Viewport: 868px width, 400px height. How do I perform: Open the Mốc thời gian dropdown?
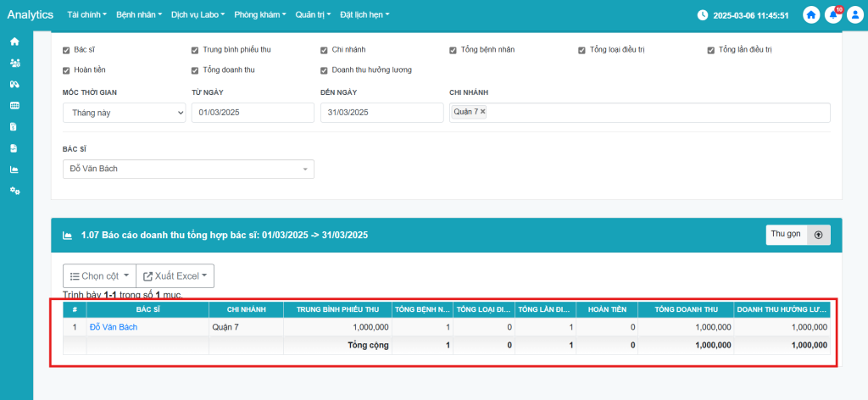click(124, 113)
